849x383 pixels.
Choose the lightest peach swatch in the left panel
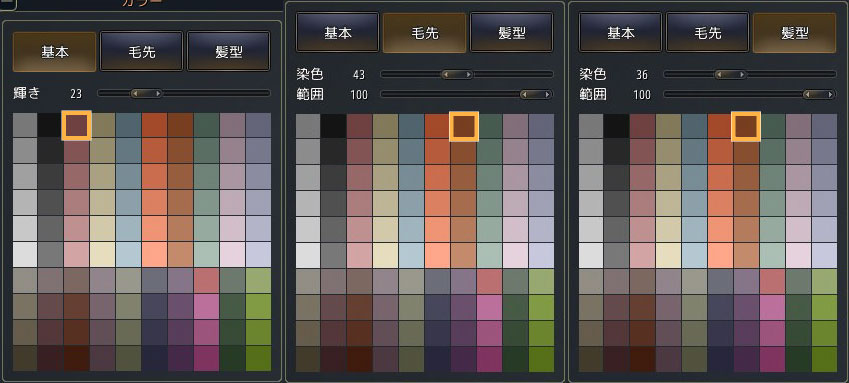point(154,255)
